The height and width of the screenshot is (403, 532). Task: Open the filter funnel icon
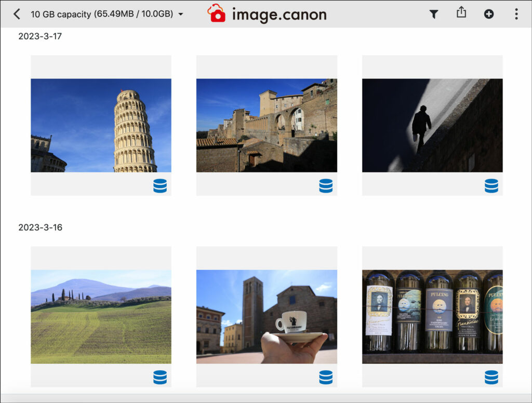[434, 15]
